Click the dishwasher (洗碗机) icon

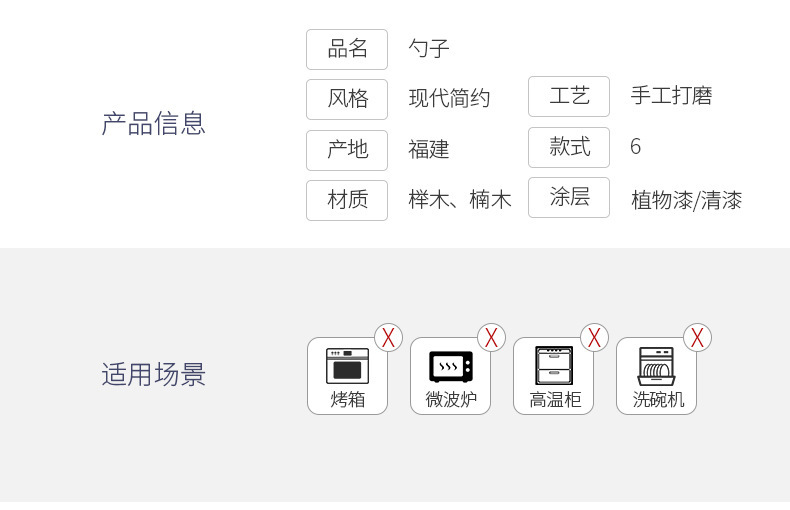coord(656,366)
